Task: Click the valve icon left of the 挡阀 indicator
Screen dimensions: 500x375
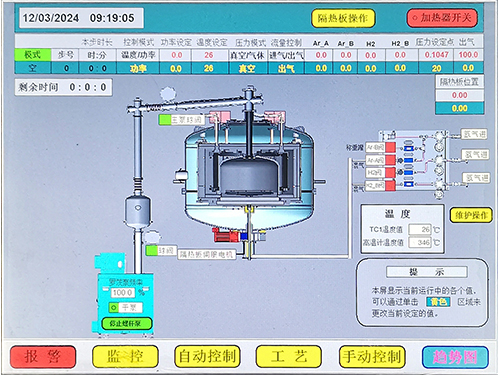Action: (x=152, y=237)
